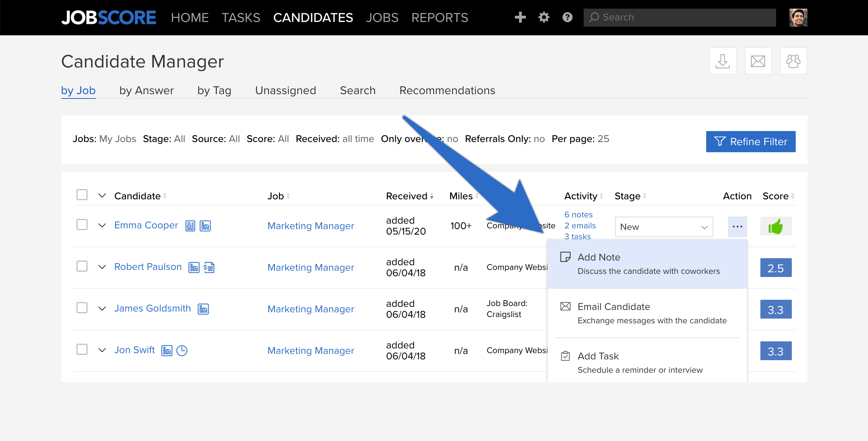
Task: Click the Refine Filter button
Action: (751, 142)
